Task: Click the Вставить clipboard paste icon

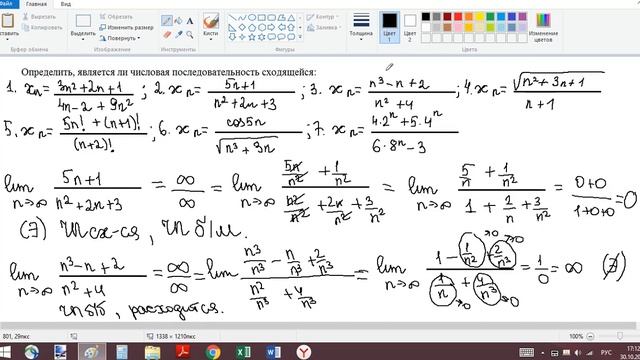Action: tap(8, 20)
